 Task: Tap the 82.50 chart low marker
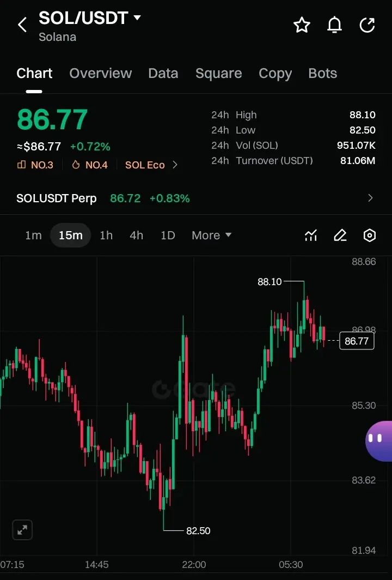click(x=198, y=531)
